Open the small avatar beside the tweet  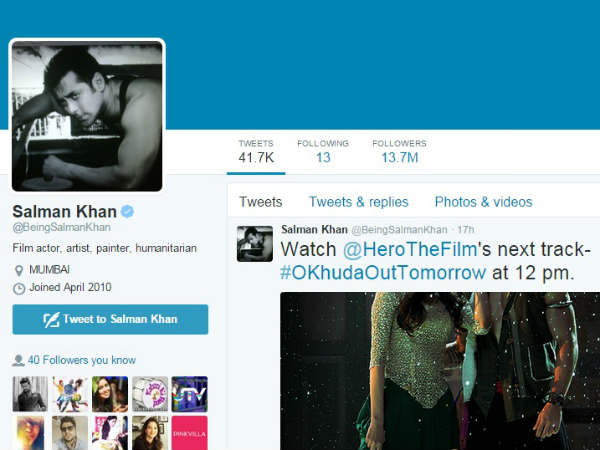tap(255, 244)
